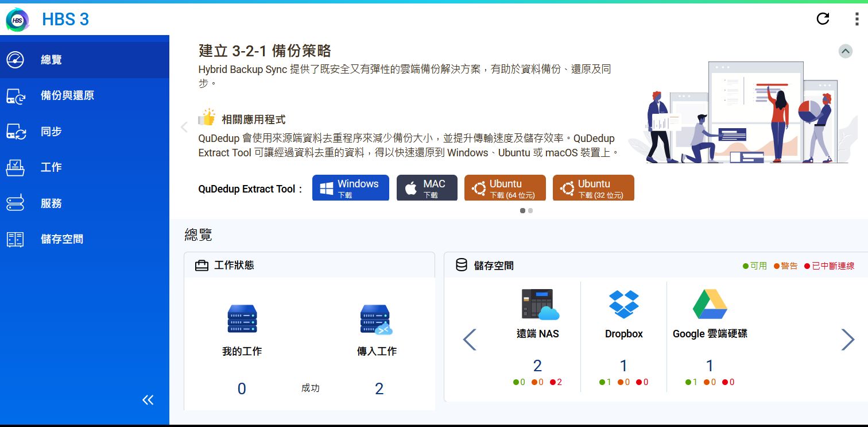
Task: Open 備份與還原 in sidebar
Action: (84, 95)
